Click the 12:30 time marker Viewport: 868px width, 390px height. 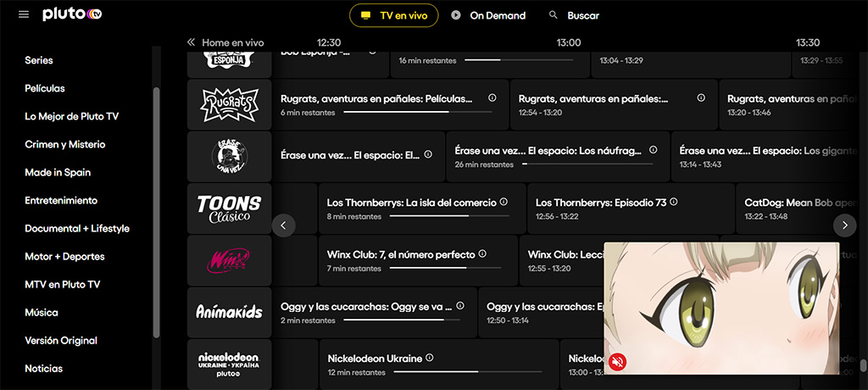click(329, 42)
